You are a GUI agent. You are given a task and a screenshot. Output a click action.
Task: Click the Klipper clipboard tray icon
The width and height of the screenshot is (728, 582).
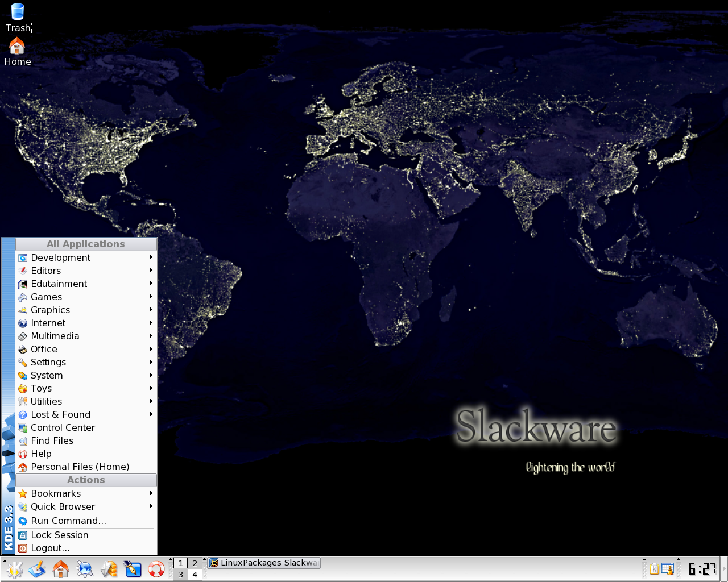point(654,569)
